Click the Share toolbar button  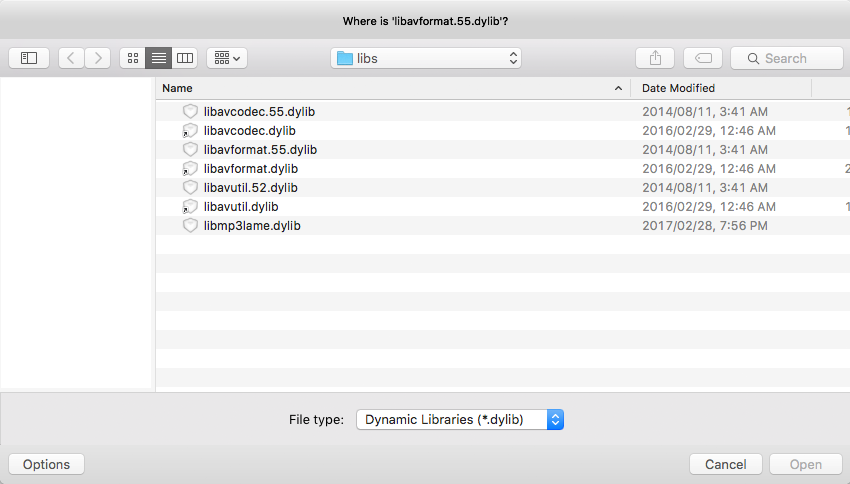click(x=655, y=58)
